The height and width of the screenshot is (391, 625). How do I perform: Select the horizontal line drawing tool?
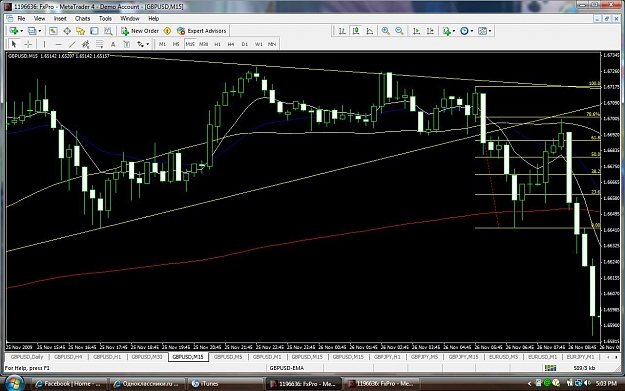(x=58, y=44)
